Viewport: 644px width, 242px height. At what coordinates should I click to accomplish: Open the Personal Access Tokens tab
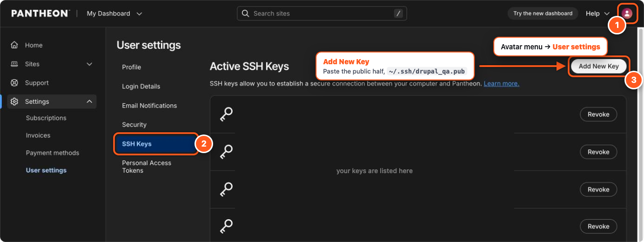pos(147,167)
